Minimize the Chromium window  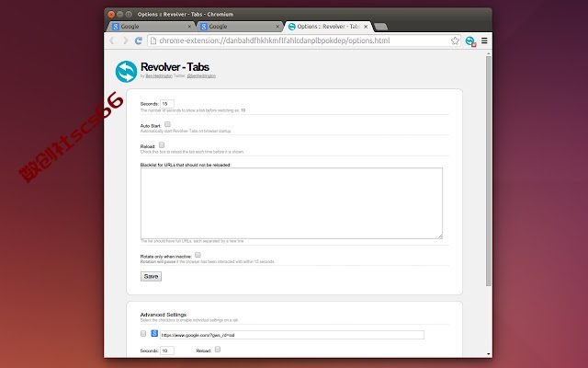(x=120, y=15)
